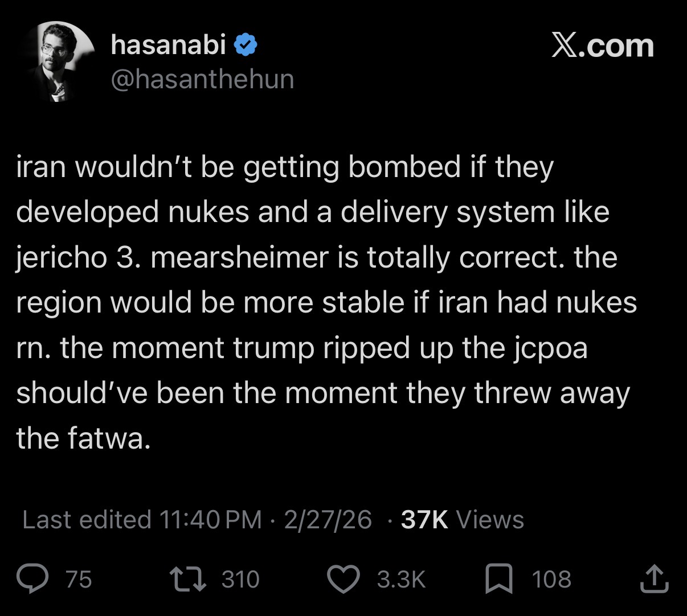View edit history via Last edited label

pos(87,520)
